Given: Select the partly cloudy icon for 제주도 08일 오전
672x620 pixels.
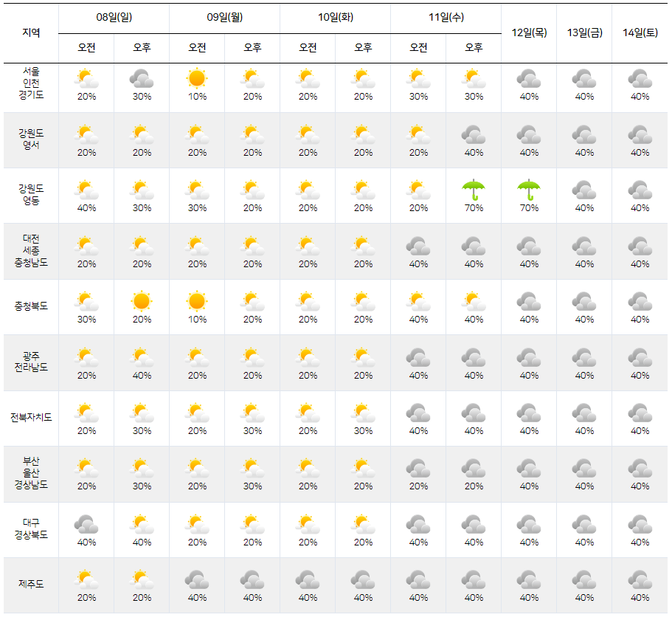Looking at the screenshot, I should tap(86, 579).
